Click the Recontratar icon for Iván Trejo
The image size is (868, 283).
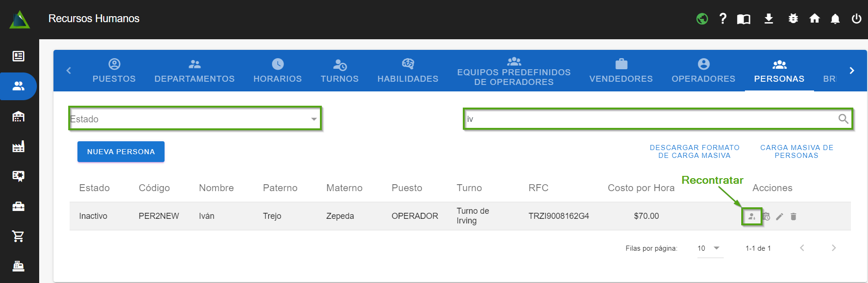(x=751, y=217)
